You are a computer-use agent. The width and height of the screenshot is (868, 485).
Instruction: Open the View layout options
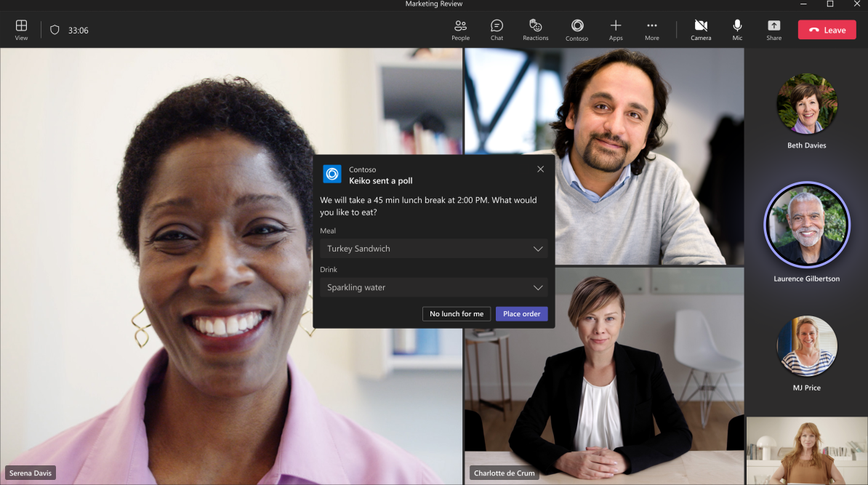pyautogui.click(x=21, y=30)
